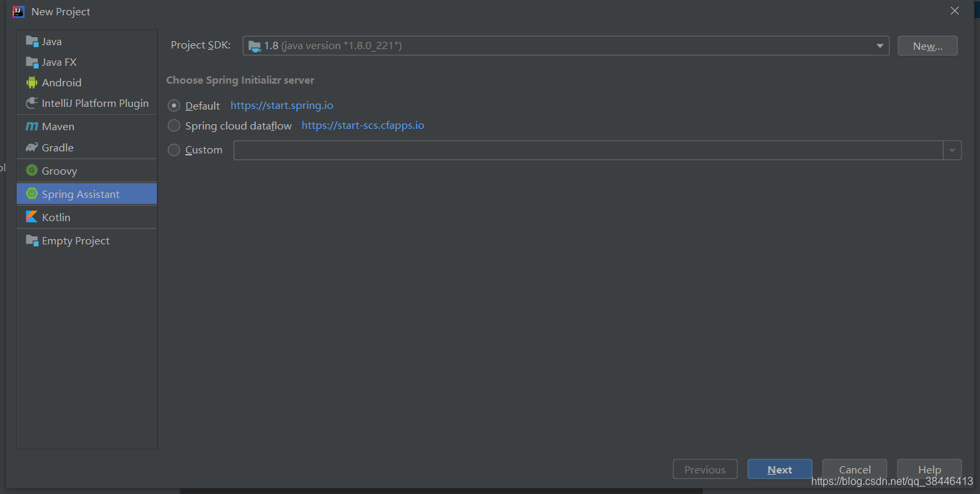Click the Project SDK label
This screenshot has width=980, height=494.
tap(201, 45)
